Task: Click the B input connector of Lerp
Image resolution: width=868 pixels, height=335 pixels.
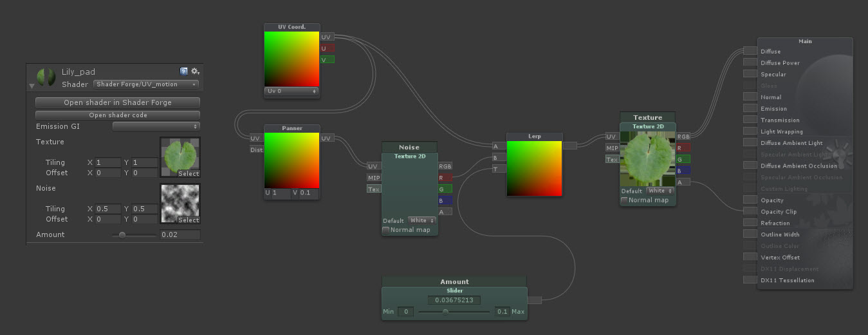Action: 499,157
